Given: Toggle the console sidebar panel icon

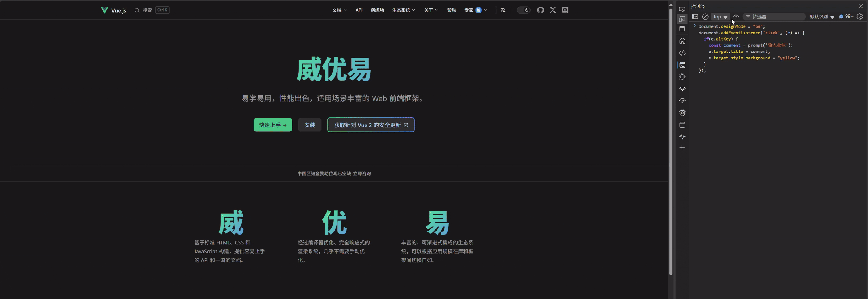Looking at the screenshot, I should [695, 17].
